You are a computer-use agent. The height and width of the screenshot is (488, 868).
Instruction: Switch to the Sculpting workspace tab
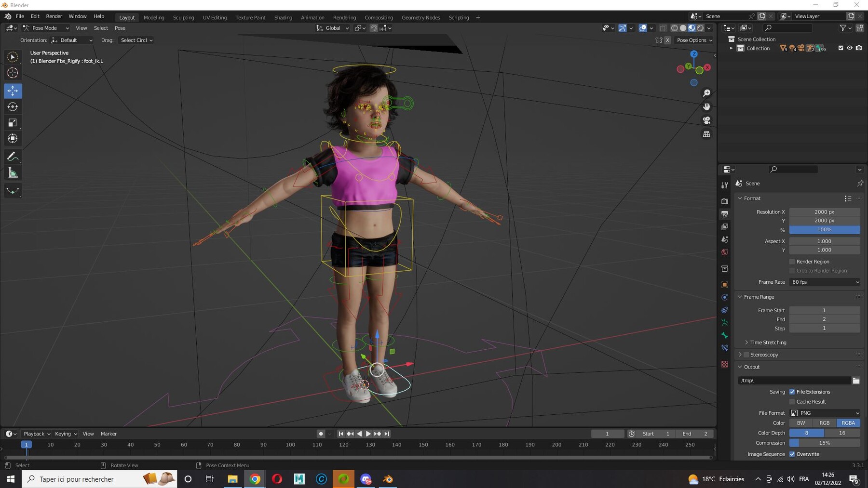[x=183, y=17]
